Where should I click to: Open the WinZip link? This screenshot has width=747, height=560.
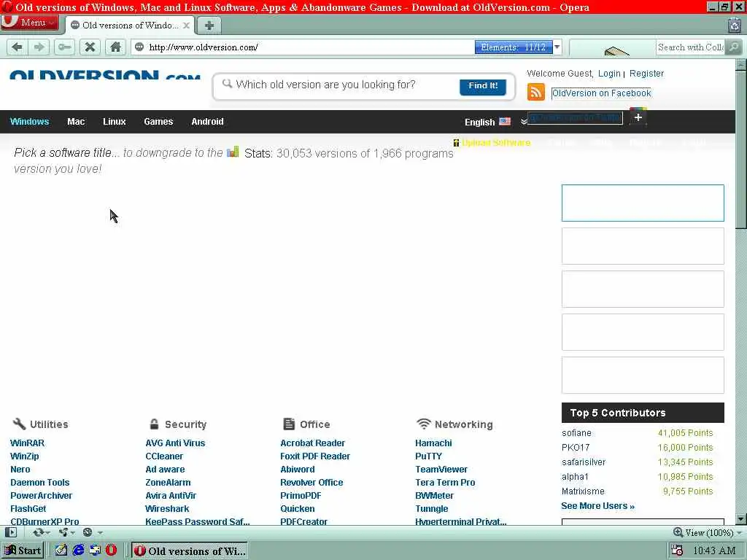tap(25, 456)
